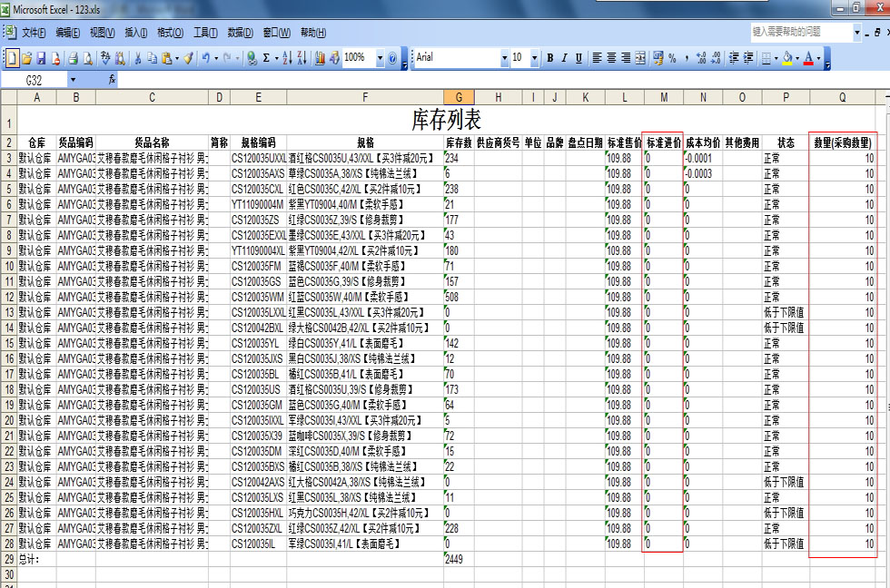Image resolution: width=890 pixels, height=588 pixels.
Task: Toggle Align Right
Action: (626, 58)
